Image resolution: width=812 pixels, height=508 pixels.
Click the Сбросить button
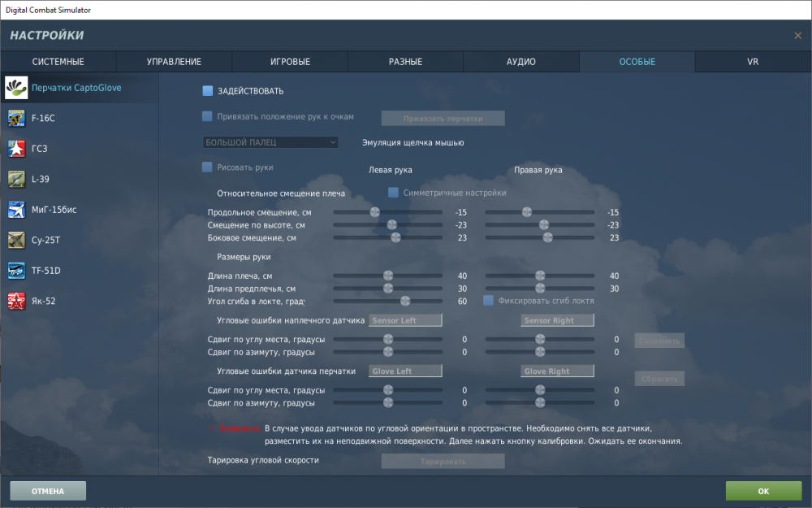659,379
